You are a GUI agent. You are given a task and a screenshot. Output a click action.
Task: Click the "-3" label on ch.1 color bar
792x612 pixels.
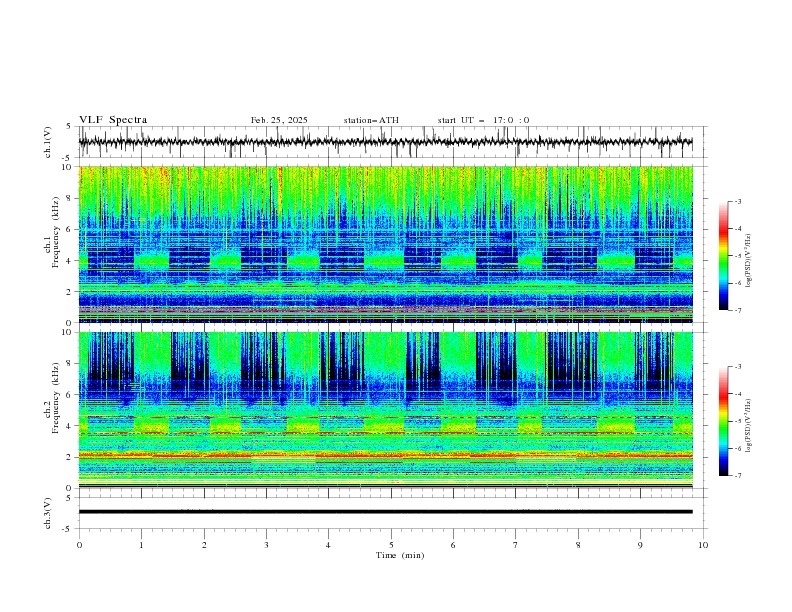point(737,201)
